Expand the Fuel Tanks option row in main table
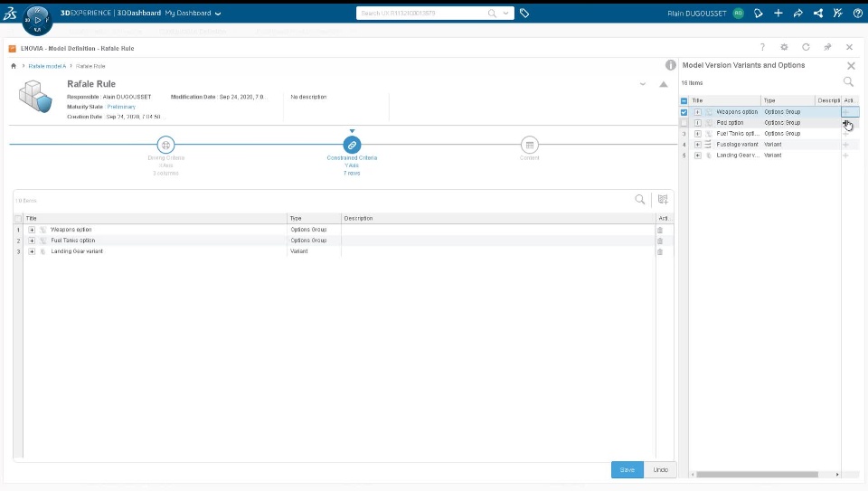 [32, 241]
